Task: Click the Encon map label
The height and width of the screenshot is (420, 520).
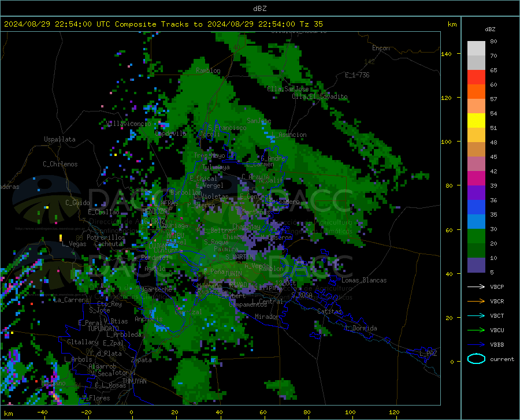Action: (x=381, y=48)
